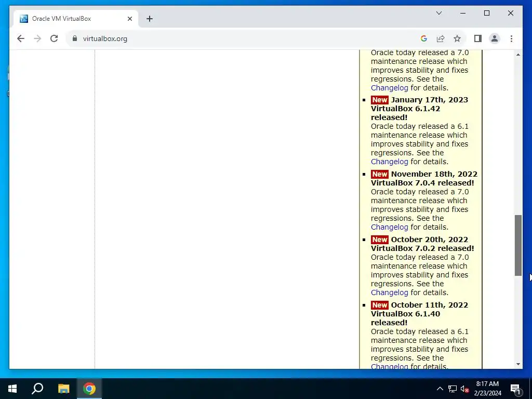Expand the tab search chevron

click(438, 13)
